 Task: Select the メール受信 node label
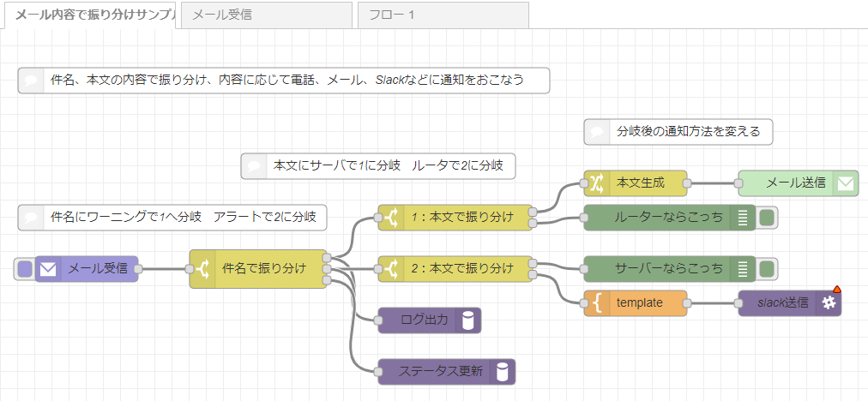[x=98, y=269]
